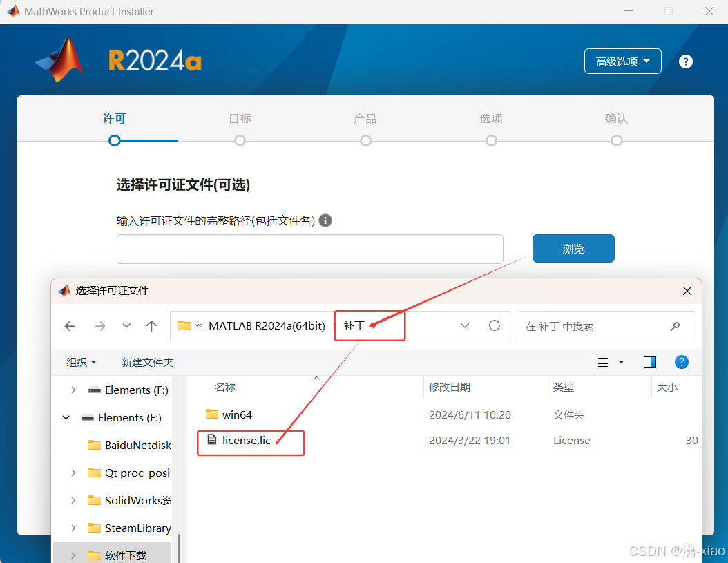Select the 许可 step tab
This screenshot has height=563, width=728.
tap(114, 118)
